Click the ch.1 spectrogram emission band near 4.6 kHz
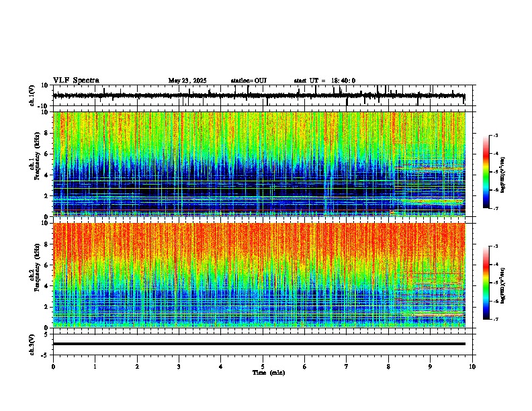 click(x=429, y=168)
